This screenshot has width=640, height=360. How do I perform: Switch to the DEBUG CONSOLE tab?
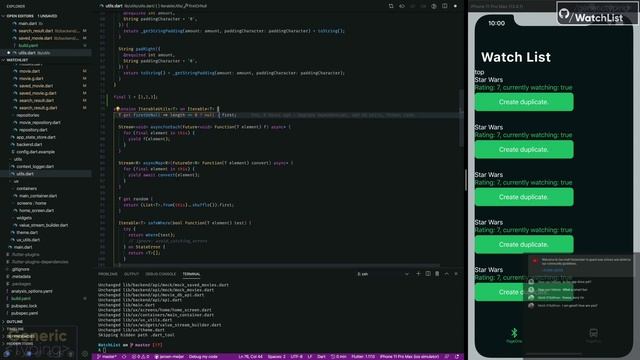[x=160, y=274]
